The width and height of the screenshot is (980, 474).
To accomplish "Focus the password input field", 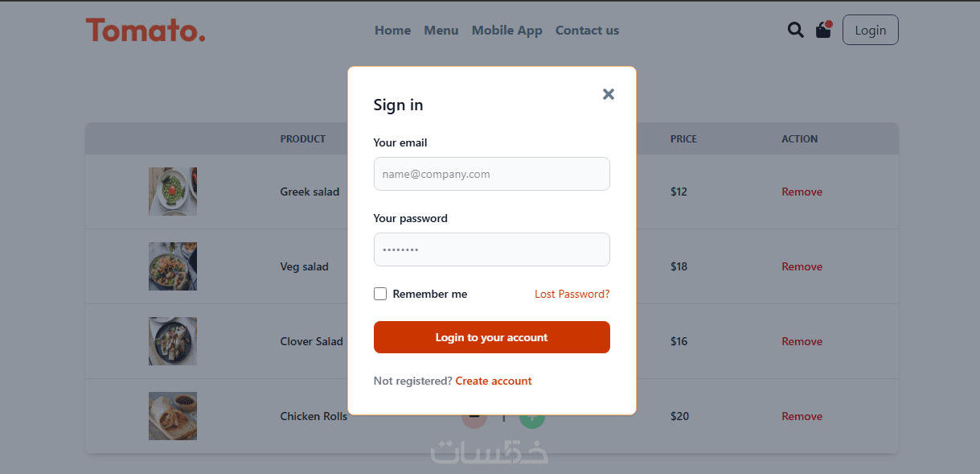I will coord(491,249).
